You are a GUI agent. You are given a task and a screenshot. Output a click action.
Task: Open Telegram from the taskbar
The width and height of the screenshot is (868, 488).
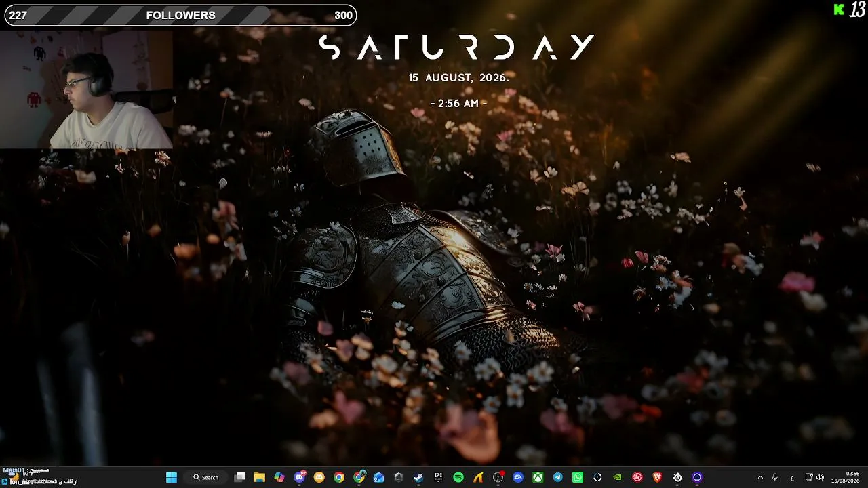[558, 477]
